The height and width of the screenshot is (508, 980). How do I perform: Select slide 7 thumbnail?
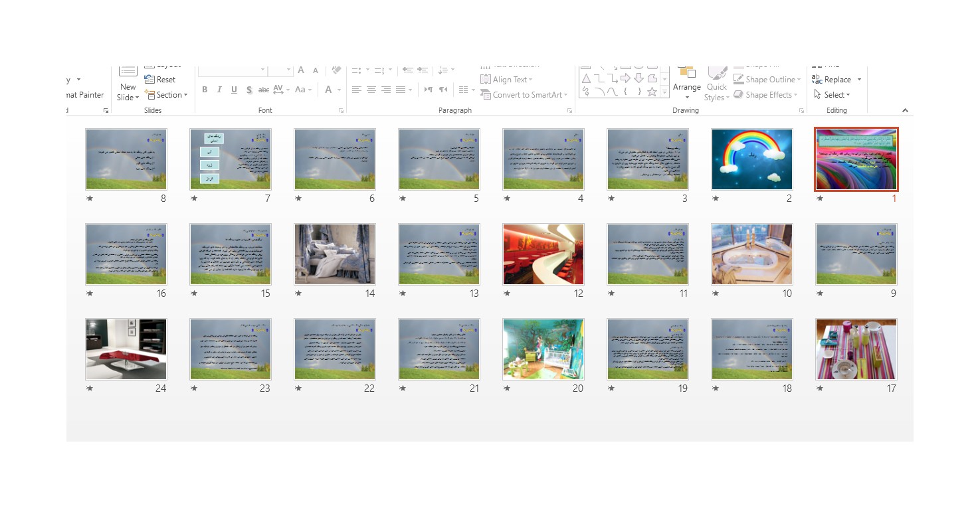click(x=231, y=159)
